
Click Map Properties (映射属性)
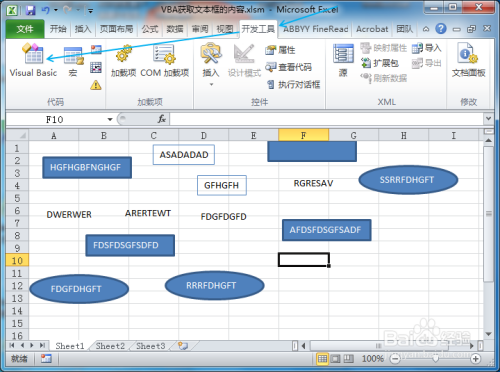[384, 48]
